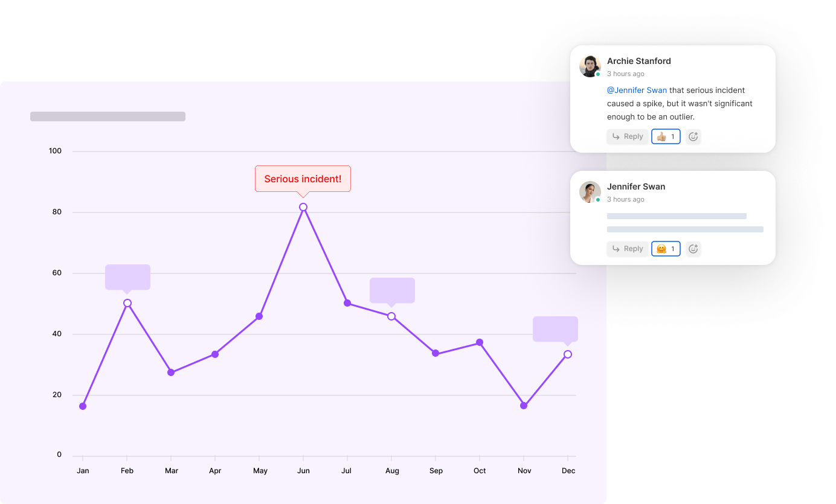Click Archie Stanford's avatar picture

pyautogui.click(x=590, y=66)
